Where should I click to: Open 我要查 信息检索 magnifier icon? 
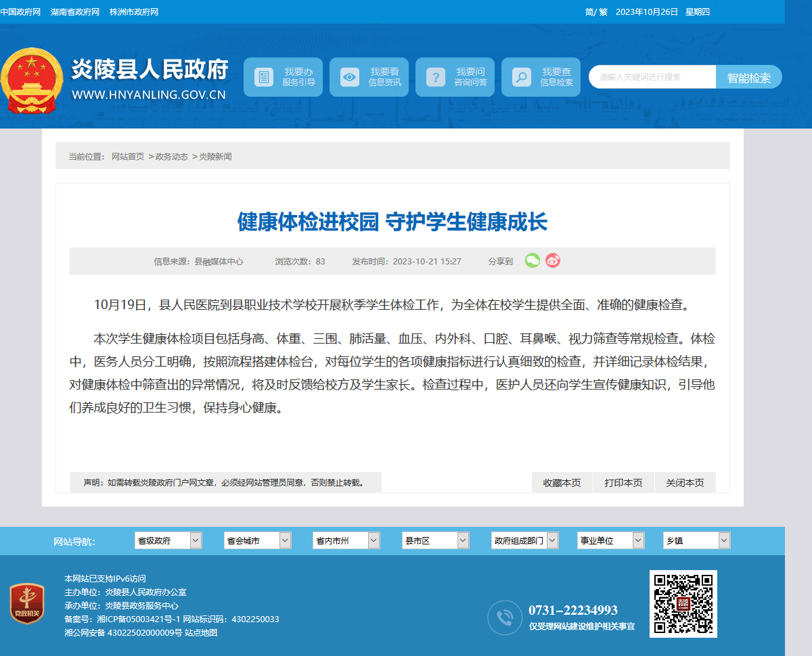pyautogui.click(x=521, y=77)
